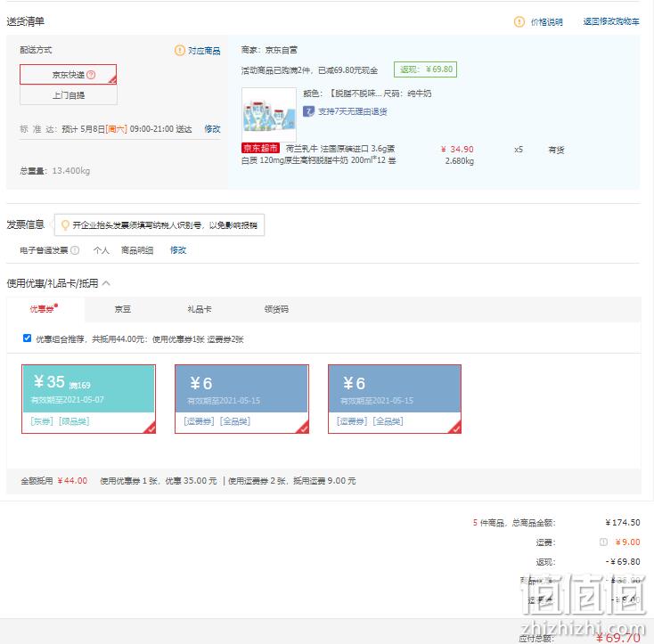Toggle the last ¥6 运费券 coupon
This screenshot has height=644, width=654.
[x=395, y=399]
